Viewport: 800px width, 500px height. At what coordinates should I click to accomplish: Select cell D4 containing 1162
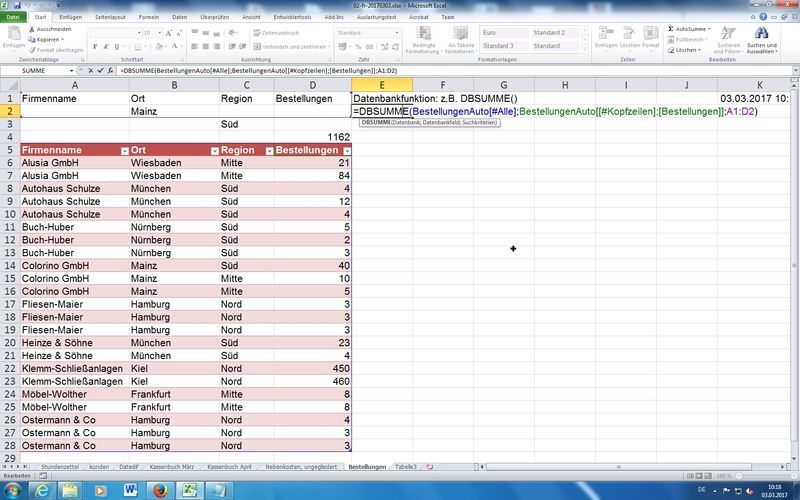(x=314, y=136)
